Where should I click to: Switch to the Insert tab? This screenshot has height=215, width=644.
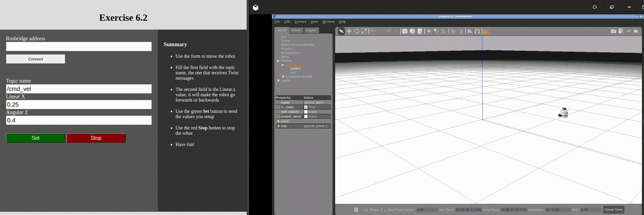(x=296, y=30)
